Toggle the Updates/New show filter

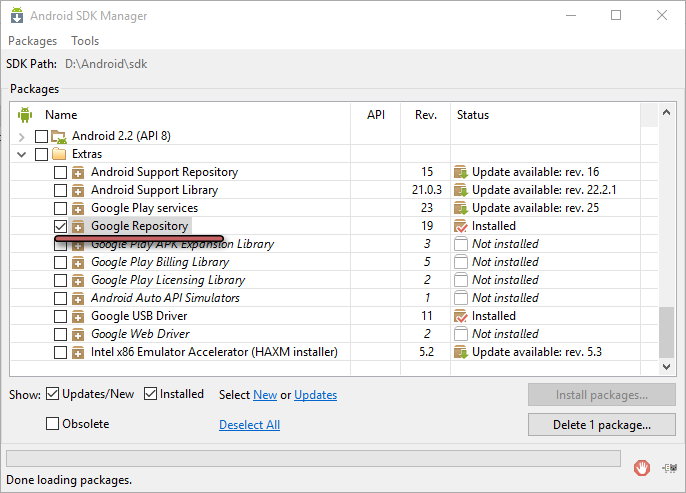click(x=53, y=394)
